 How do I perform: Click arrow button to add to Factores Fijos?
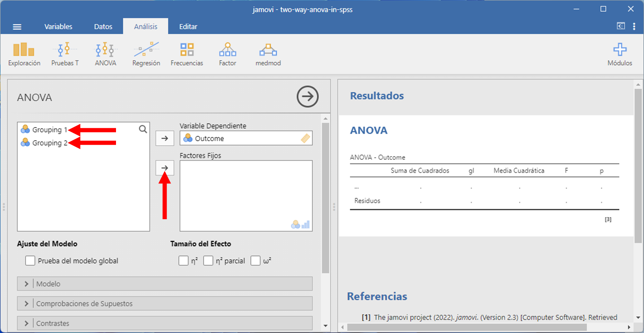coord(165,168)
